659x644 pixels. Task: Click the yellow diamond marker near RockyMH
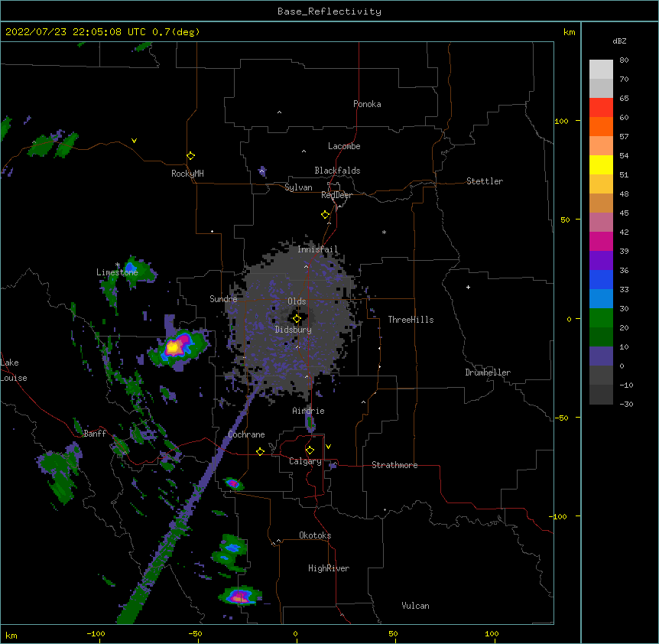pyautogui.click(x=191, y=156)
